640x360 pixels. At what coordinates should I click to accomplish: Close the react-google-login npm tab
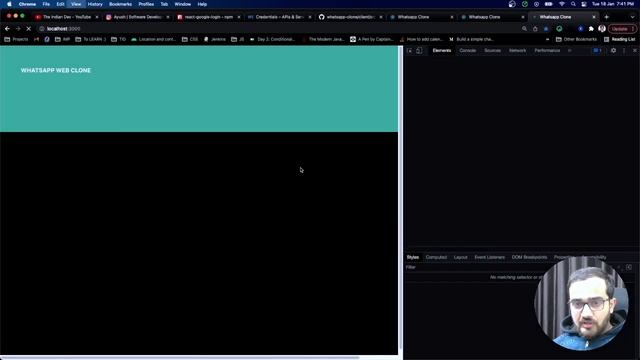pos(239,17)
